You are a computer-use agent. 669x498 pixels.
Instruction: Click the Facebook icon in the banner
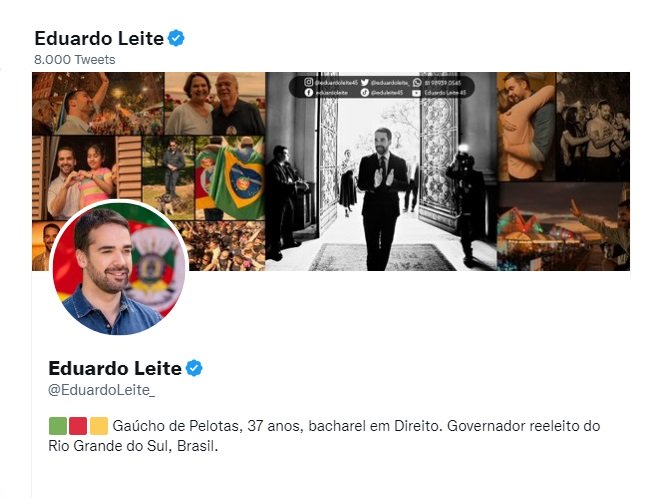click(309, 93)
